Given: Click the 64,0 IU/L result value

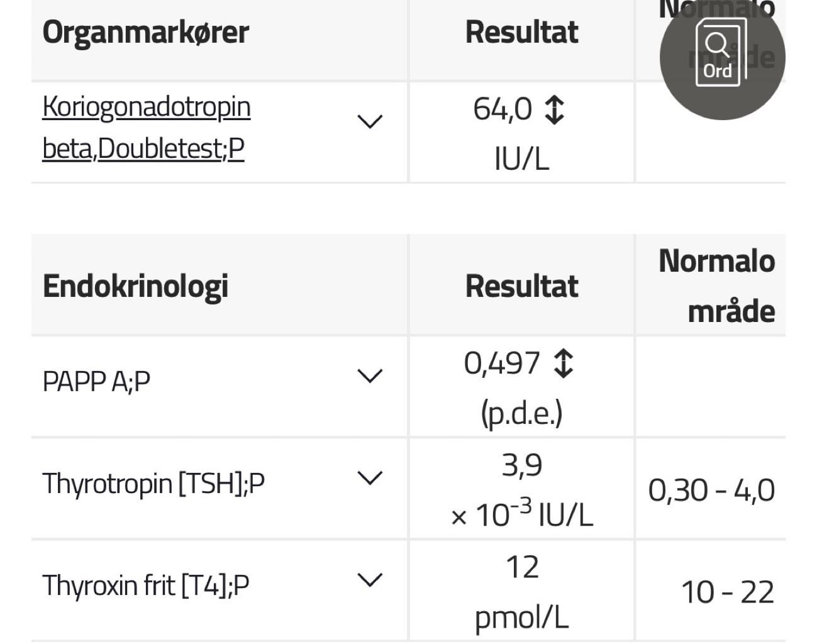Looking at the screenshot, I should (503, 109).
